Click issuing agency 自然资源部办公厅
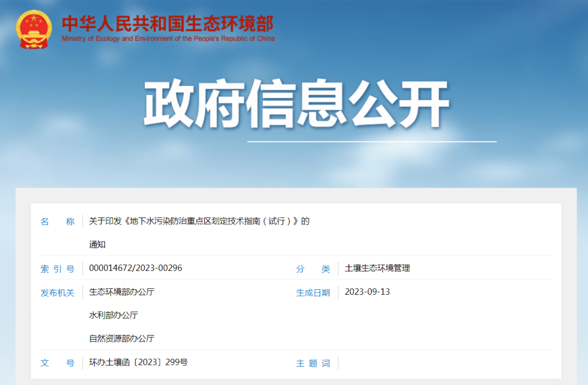588x385 pixels. click(121, 339)
